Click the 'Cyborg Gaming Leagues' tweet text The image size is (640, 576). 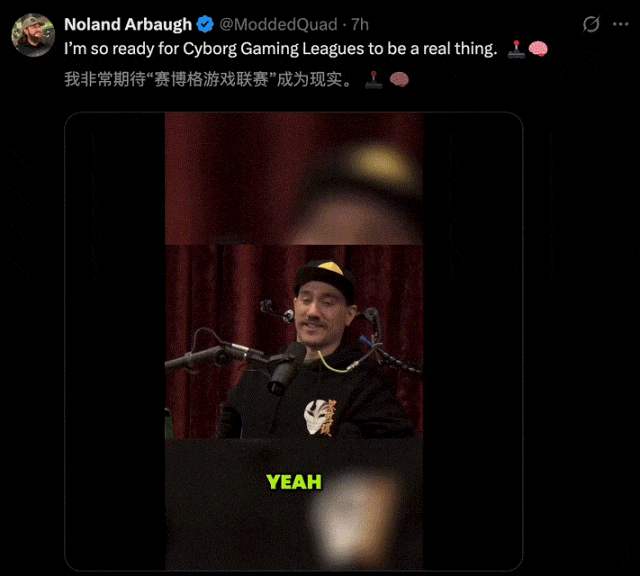[280, 49]
